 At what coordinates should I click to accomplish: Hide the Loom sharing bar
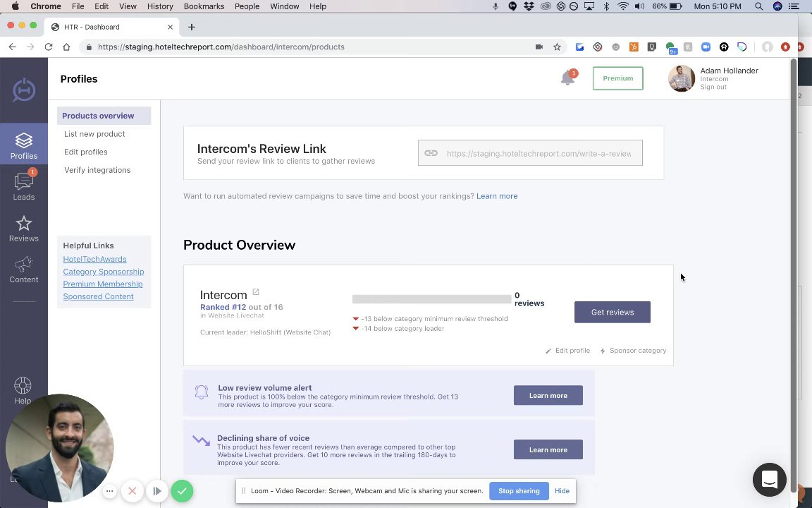click(x=562, y=491)
